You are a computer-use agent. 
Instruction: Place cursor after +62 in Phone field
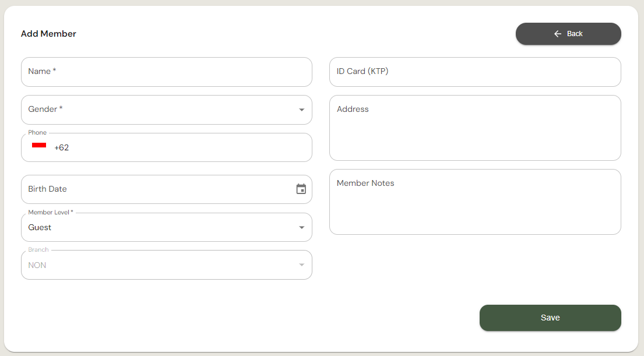(x=175, y=148)
